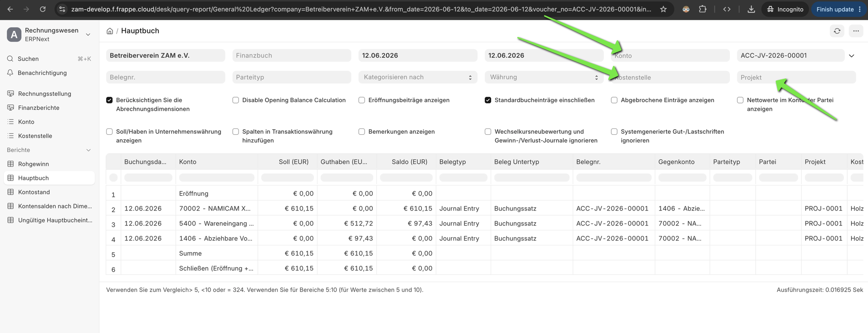Open the Rohgewinn report
The width and height of the screenshot is (868, 333).
tap(49, 164)
